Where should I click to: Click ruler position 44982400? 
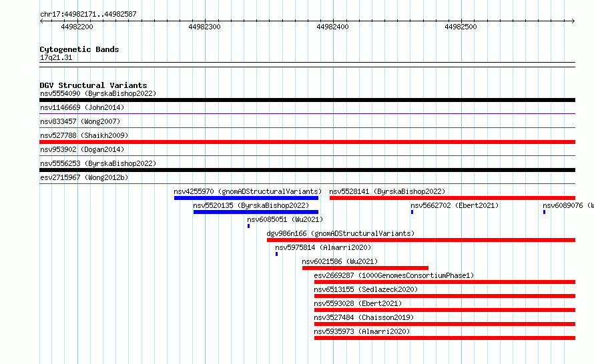tap(332, 27)
